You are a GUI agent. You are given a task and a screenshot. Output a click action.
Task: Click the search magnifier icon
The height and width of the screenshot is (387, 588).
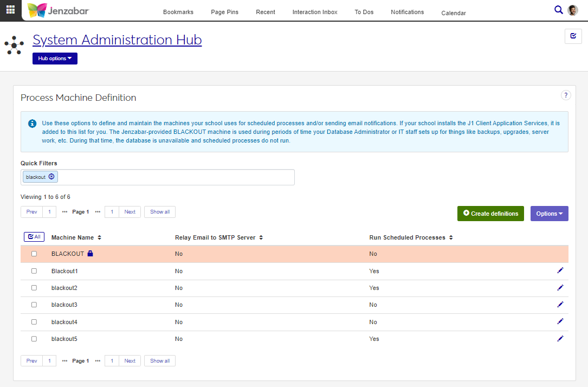(559, 10)
